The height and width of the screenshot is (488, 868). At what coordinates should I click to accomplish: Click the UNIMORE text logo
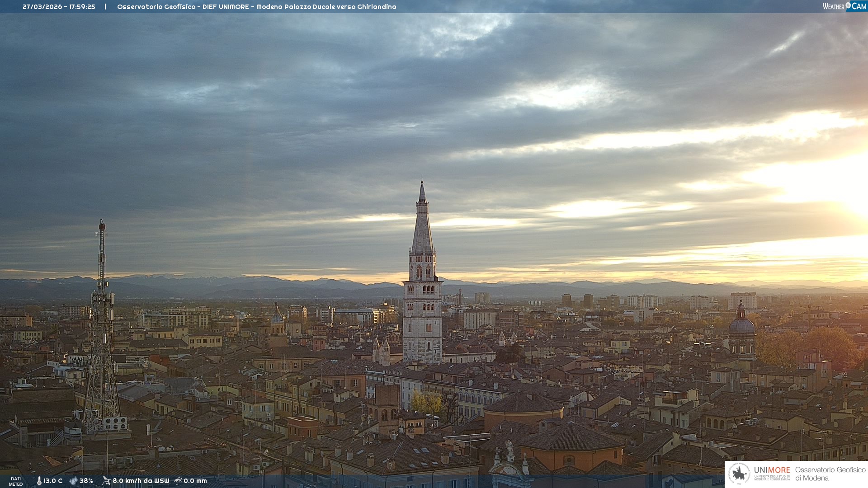[772, 470]
